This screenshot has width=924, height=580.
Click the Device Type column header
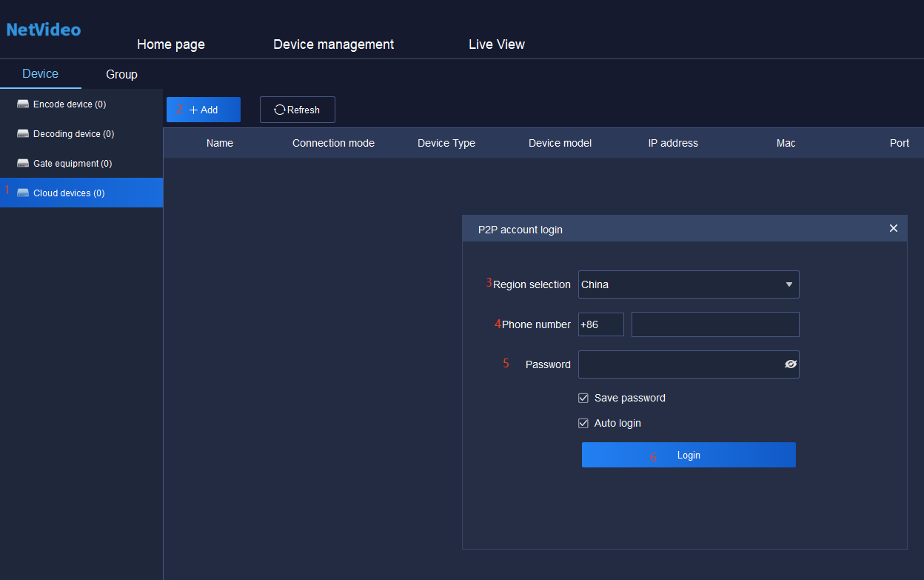coord(446,143)
